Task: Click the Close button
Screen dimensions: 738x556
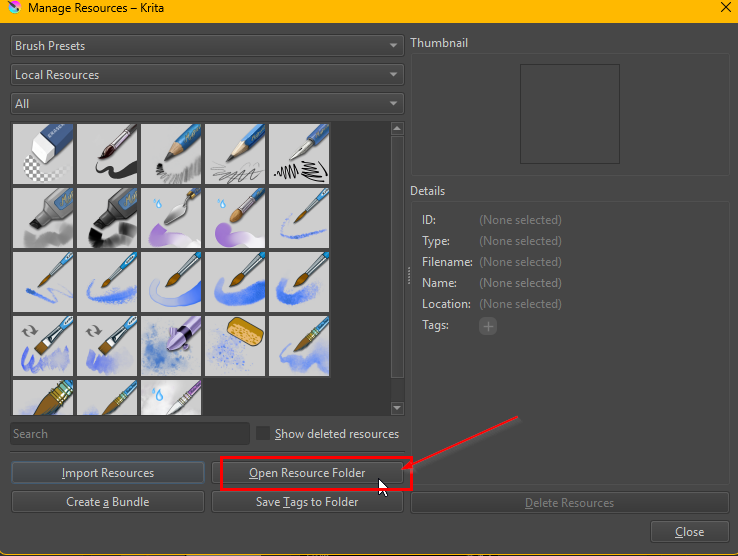Action: [690, 532]
